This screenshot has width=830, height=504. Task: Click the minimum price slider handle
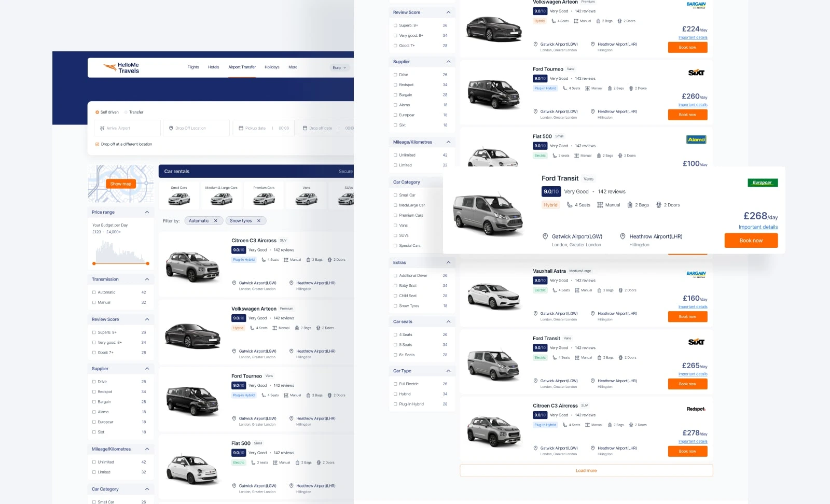(94, 263)
